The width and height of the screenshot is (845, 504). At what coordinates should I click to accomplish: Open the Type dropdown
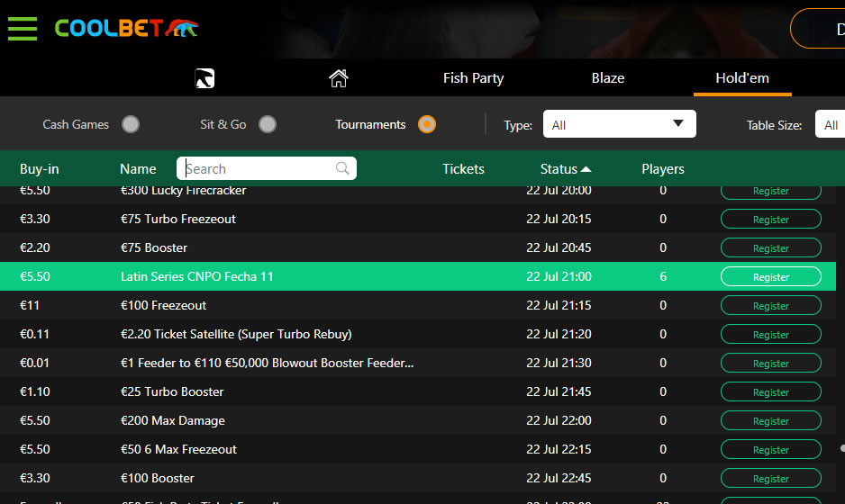(x=618, y=124)
